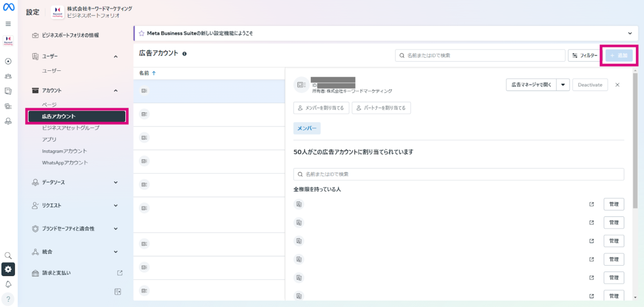Close the ad account detail panel
644x307 pixels.
point(617,85)
